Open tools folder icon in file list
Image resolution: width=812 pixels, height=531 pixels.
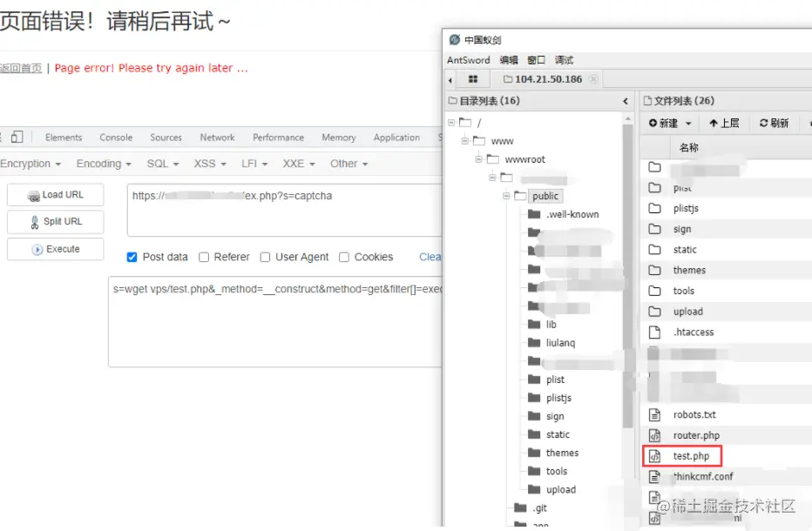654,291
